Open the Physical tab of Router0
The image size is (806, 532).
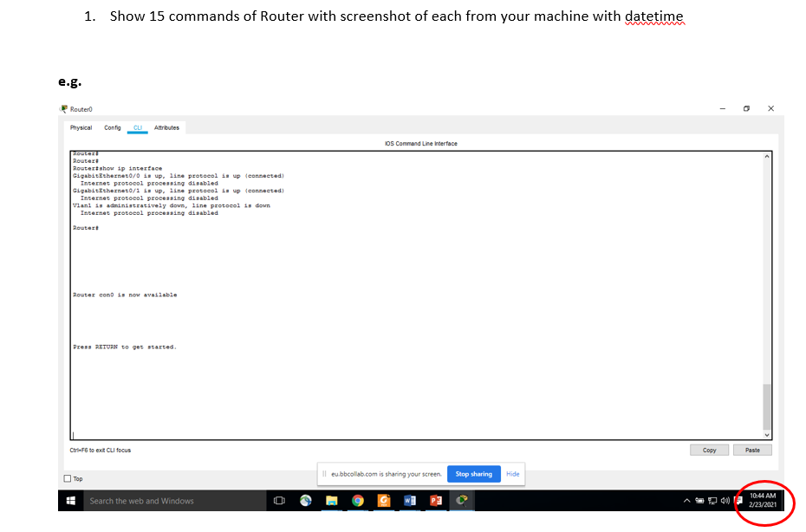pyautogui.click(x=81, y=127)
